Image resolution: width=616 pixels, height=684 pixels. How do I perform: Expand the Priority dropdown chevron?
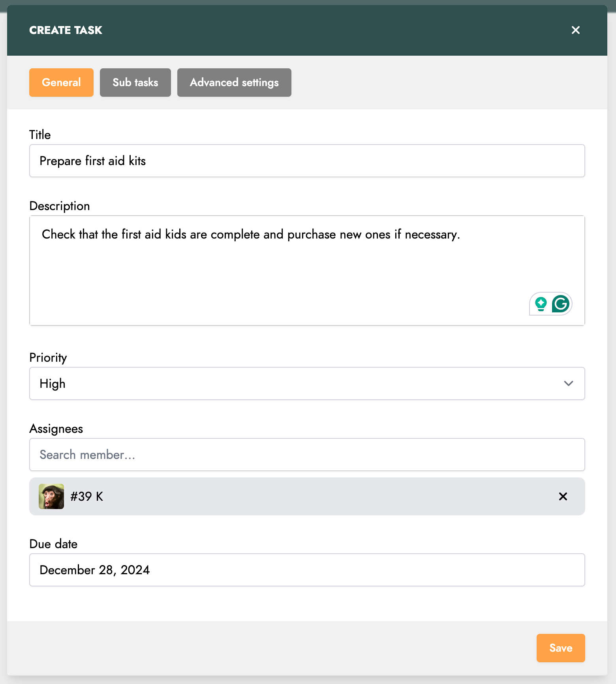(x=568, y=383)
